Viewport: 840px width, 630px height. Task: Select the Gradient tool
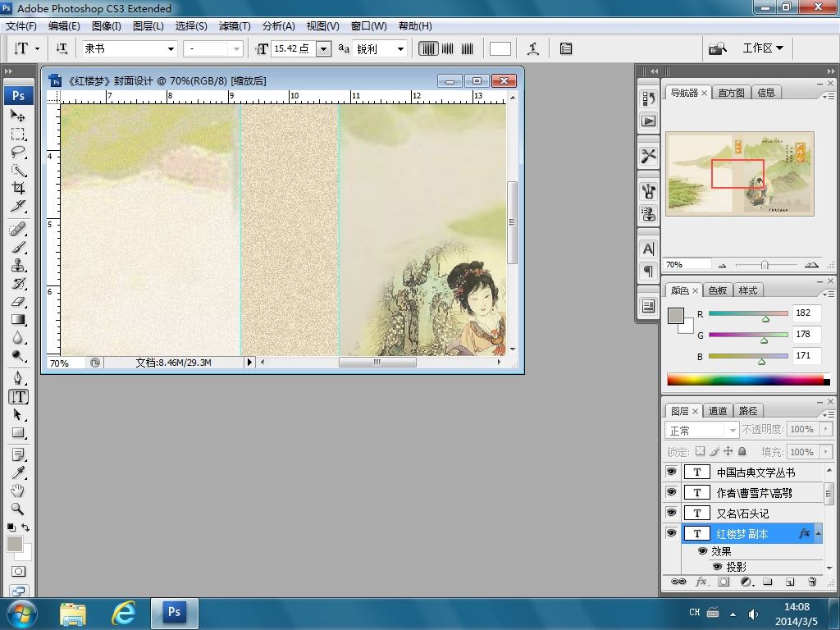[x=18, y=320]
